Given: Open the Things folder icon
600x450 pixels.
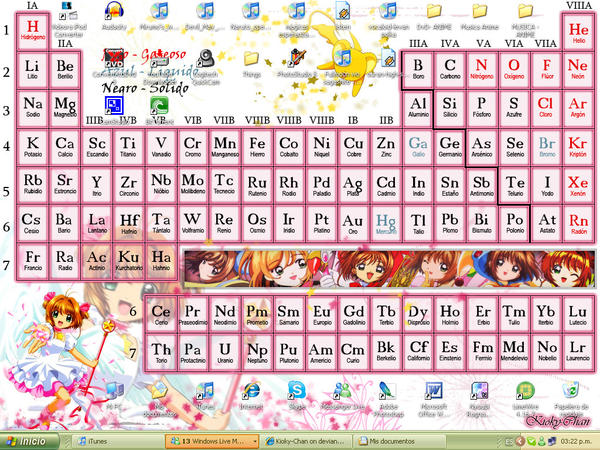Looking at the screenshot, I should tap(251, 59).
